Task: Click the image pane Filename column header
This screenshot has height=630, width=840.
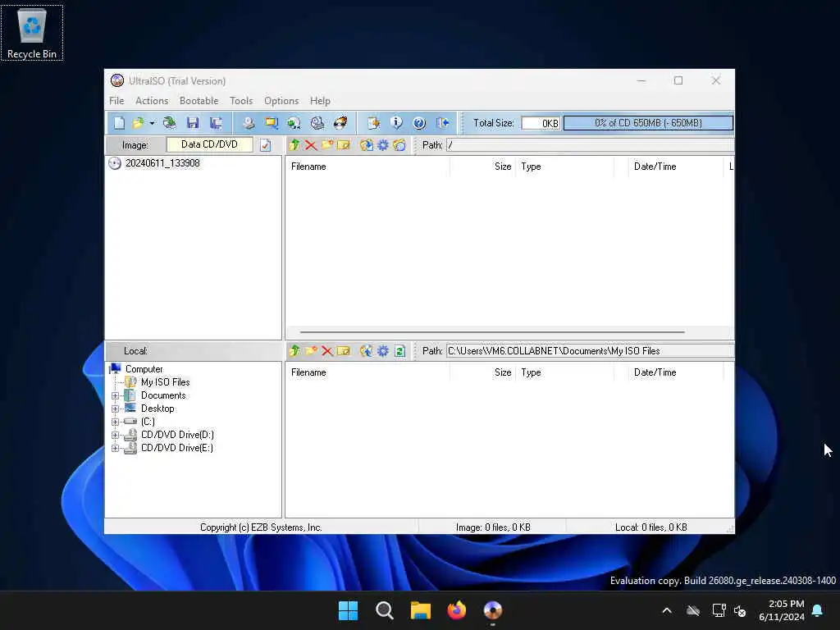Action: click(367, 167)
